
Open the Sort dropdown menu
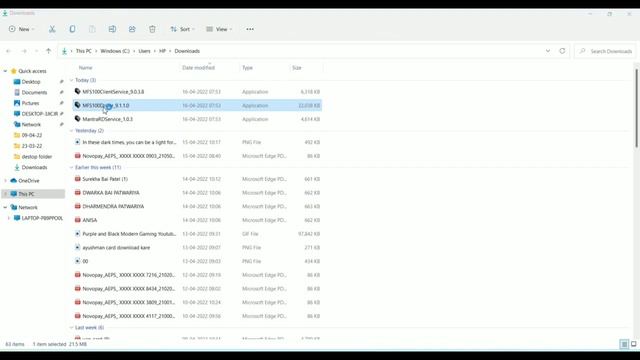pos(182,29)
